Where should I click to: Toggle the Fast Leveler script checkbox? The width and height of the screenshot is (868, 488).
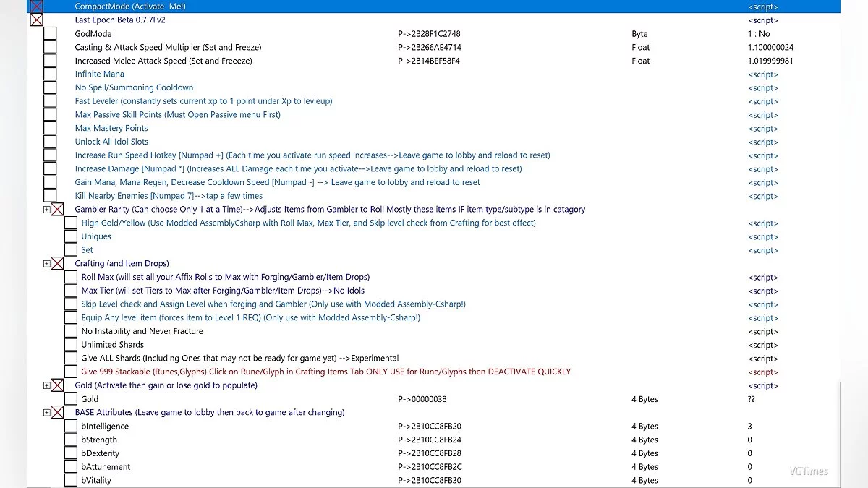coord(50,101)
